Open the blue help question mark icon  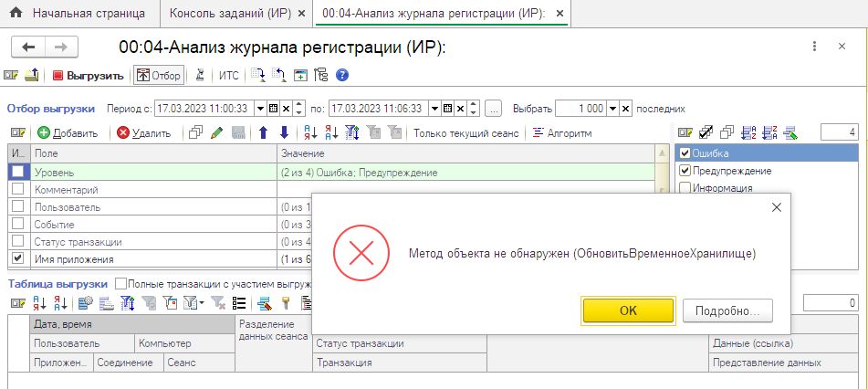pyautogui.click(x=342, y=76)
